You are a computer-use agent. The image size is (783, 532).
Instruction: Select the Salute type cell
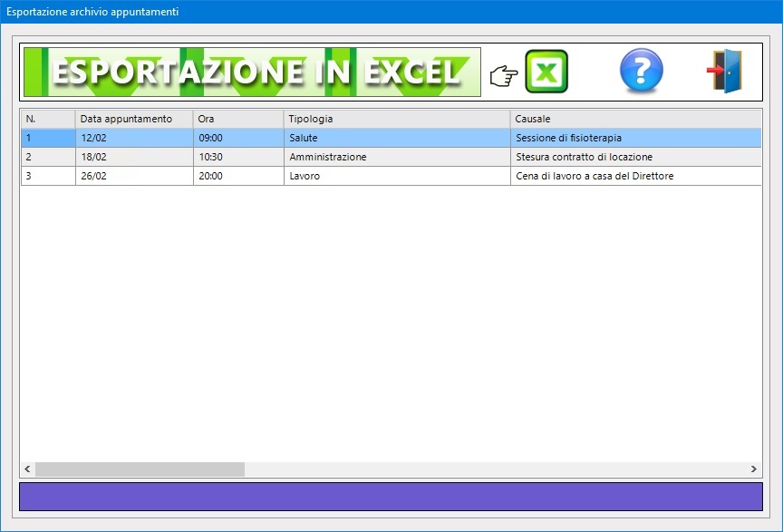(397, 138)
